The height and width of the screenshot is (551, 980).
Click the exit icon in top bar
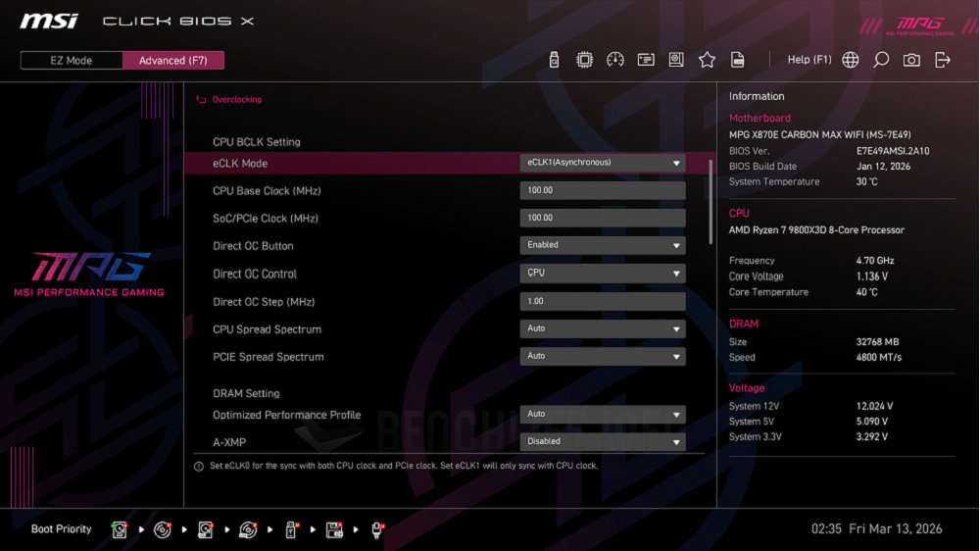pos(943,60)
